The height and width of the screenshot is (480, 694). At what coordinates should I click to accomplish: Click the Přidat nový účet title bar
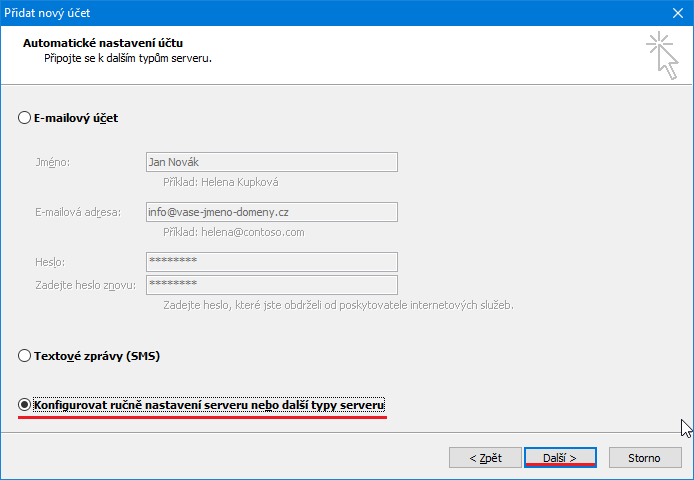300,13
